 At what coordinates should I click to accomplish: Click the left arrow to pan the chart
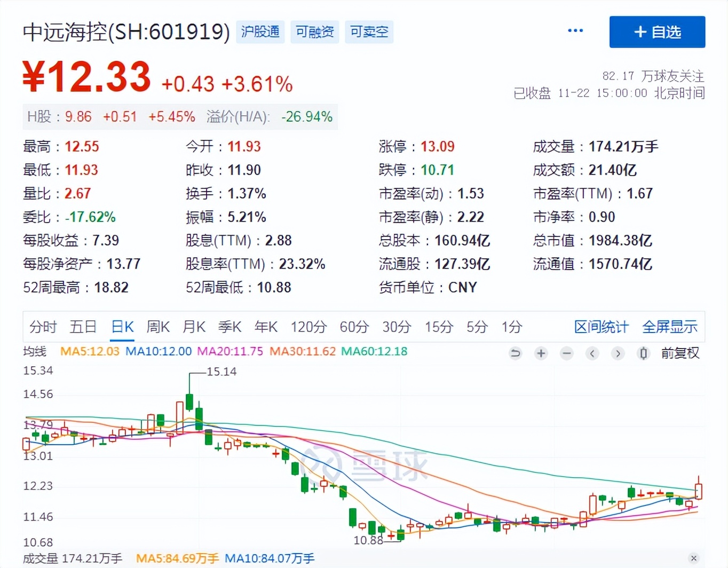click(592, 353)
